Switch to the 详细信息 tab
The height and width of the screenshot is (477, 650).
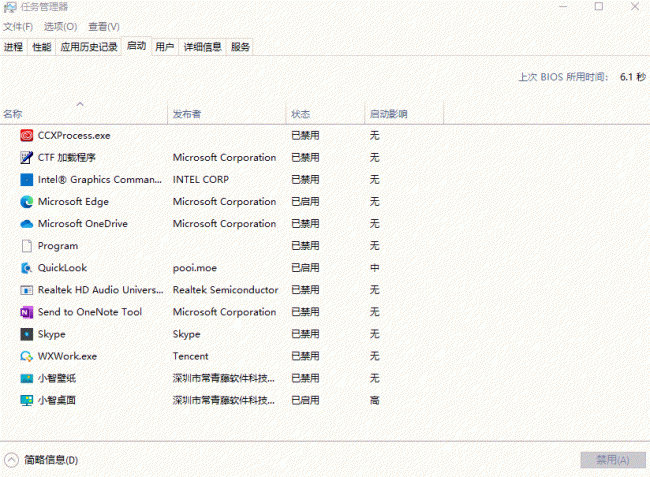click(202, 47)
